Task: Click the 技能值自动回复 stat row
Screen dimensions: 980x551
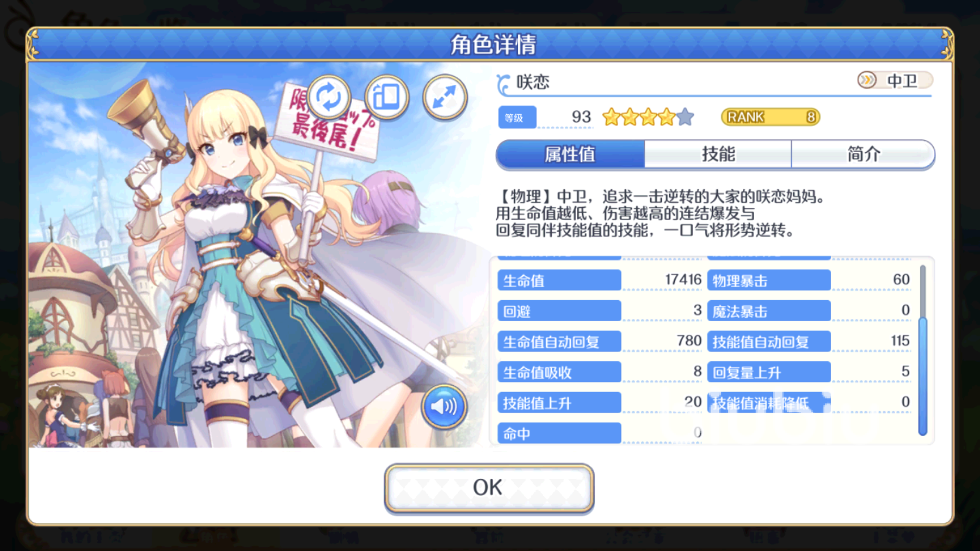Action: [809, 341]
